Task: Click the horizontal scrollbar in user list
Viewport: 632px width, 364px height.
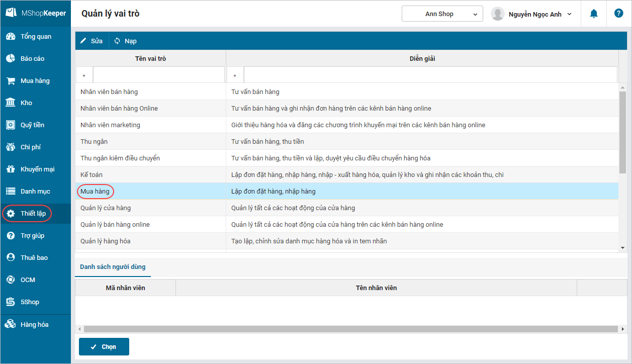Action: tap(350, 329)
